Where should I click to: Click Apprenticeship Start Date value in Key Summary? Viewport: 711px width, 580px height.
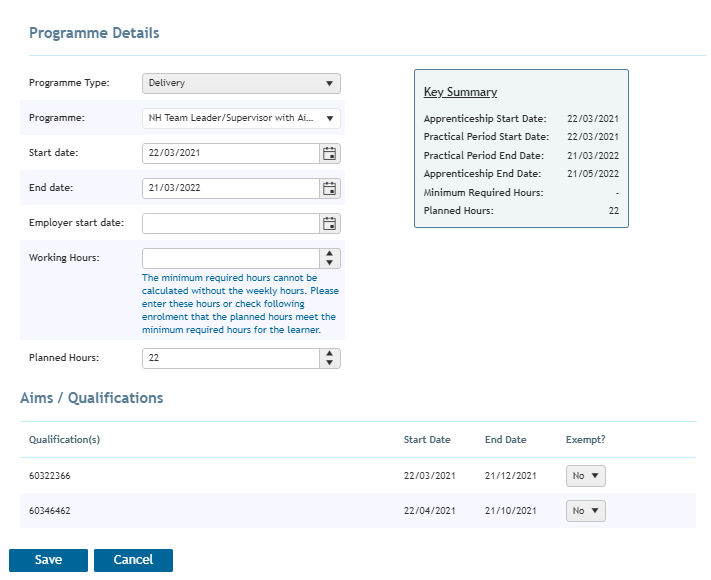(x=593, y=119)
